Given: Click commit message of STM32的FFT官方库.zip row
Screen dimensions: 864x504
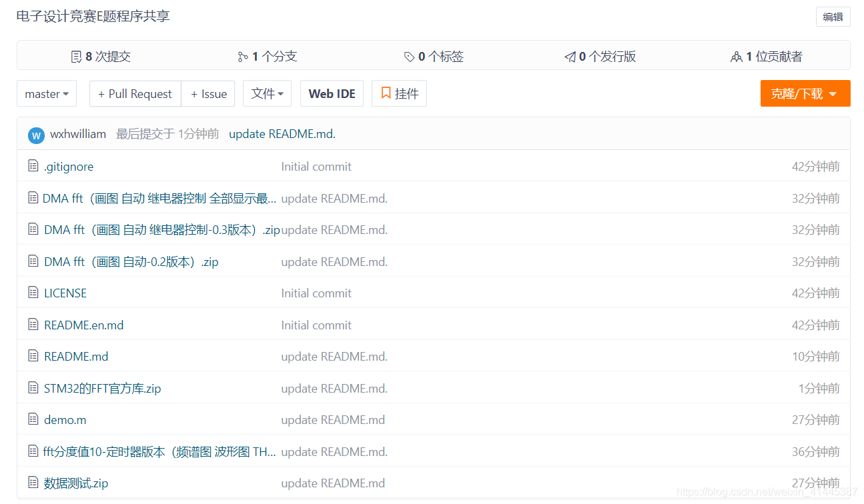Looking at the screenshot, I should click(x=334, y=389).
